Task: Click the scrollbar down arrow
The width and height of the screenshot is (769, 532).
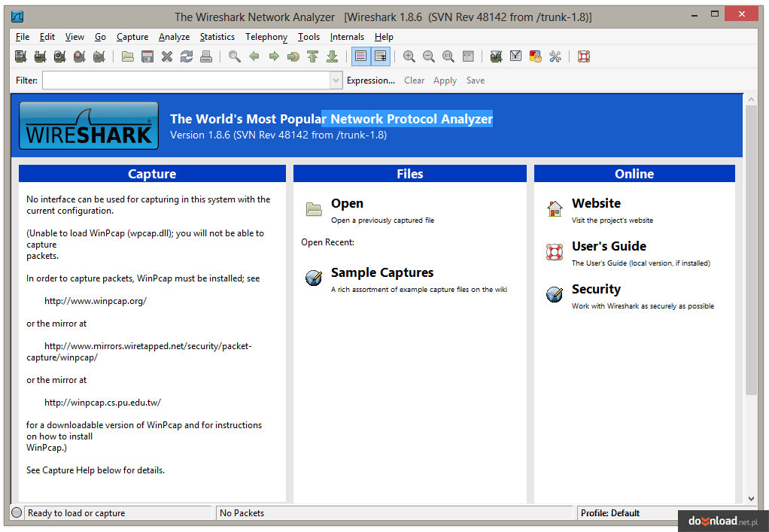Action: 751,499
